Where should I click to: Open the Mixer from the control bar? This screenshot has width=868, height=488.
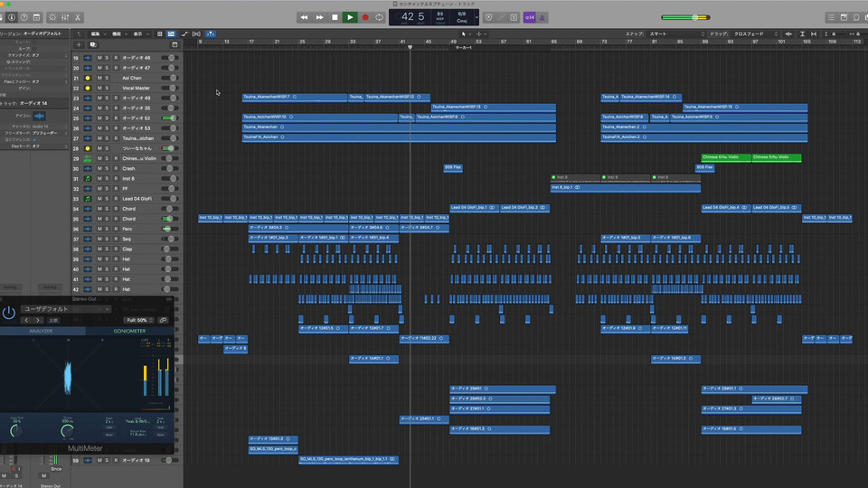coord(64,17)
